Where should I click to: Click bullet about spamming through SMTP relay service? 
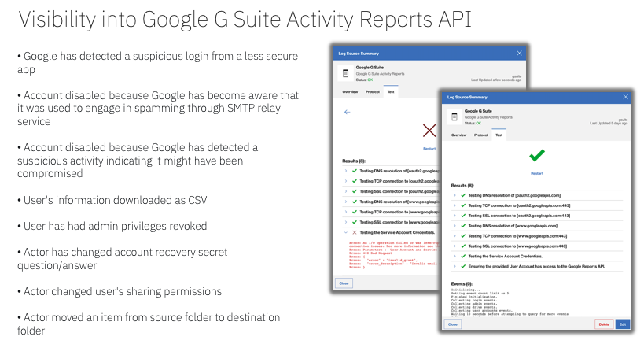point(158,108)
